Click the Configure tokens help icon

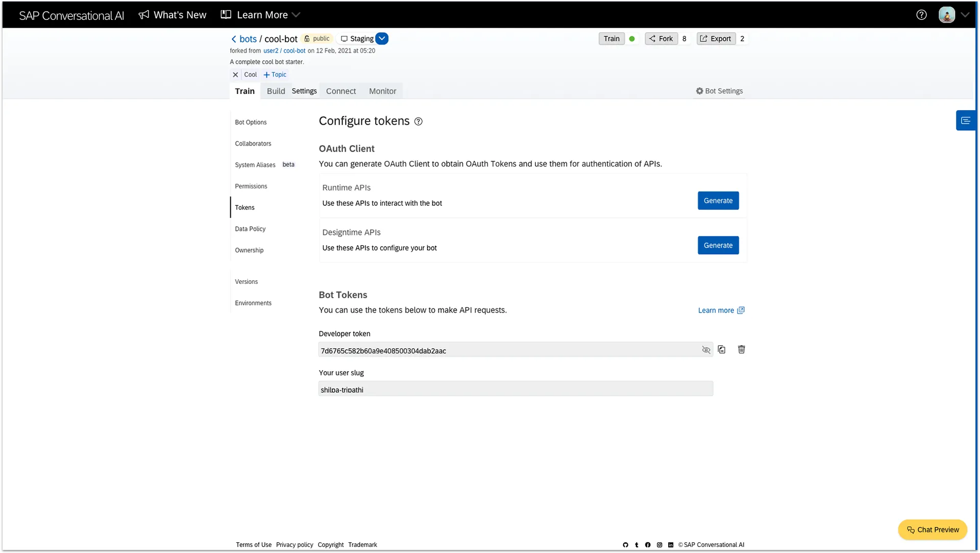click(x=418, y=122)
